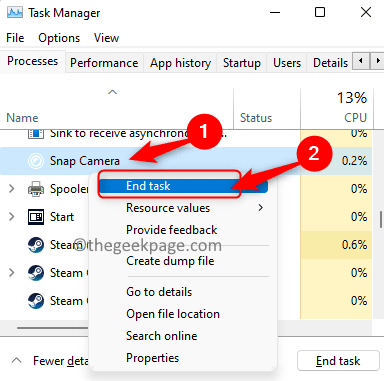Click the Spooler printer icon
The image size is (384, 381).
point(36,189)
